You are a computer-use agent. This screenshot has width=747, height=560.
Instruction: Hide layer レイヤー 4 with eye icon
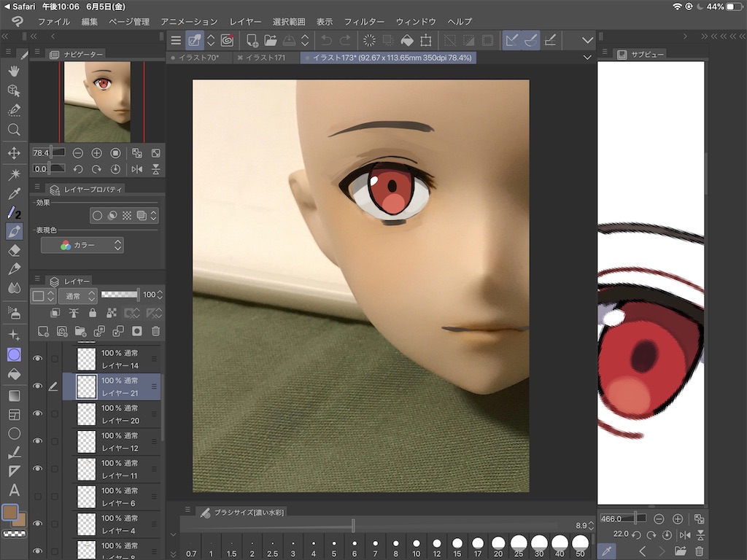(x=37, y=524)
